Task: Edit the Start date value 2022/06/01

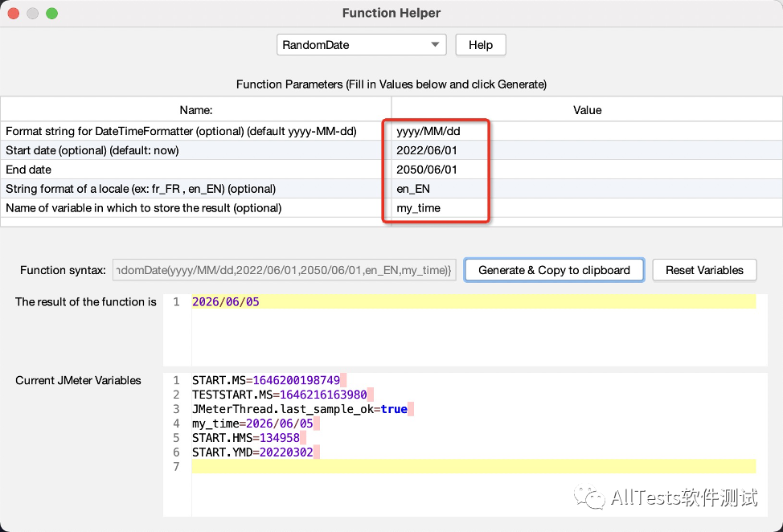Action: coord(587,150)
